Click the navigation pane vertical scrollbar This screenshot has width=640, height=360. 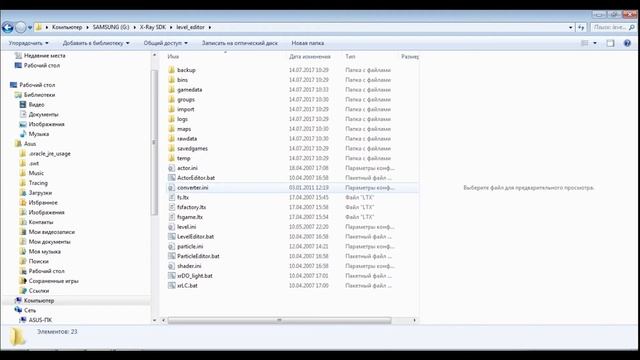(x=154, y=142)
